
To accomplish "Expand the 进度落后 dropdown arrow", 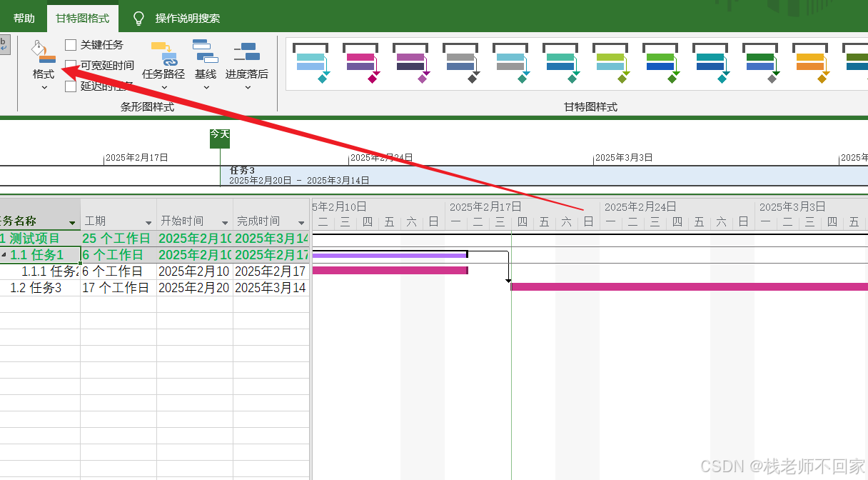I will [x=248, y=87].
